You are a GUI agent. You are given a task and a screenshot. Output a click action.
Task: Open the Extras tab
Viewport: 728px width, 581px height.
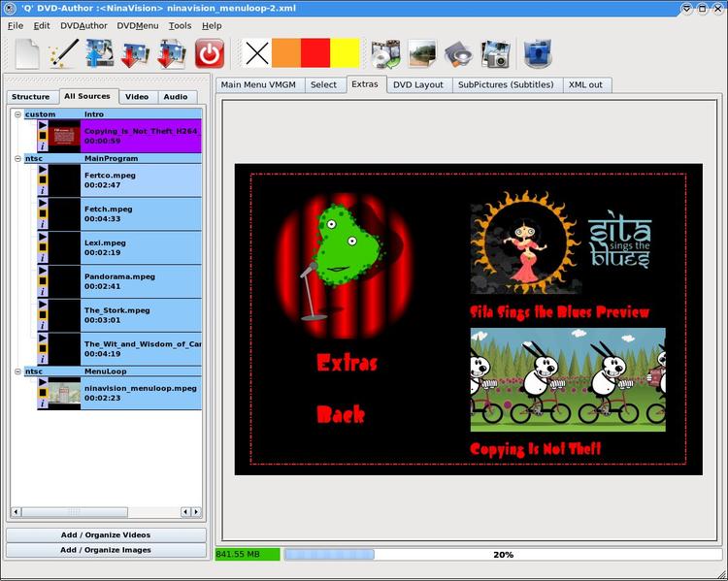click(365, 84)
